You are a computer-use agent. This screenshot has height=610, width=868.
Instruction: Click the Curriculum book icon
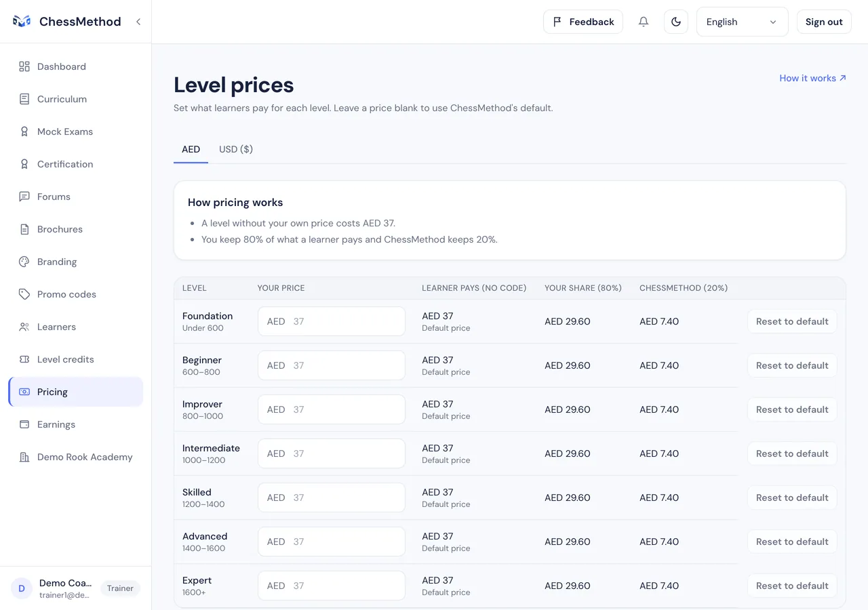click(x=24, y=99)
